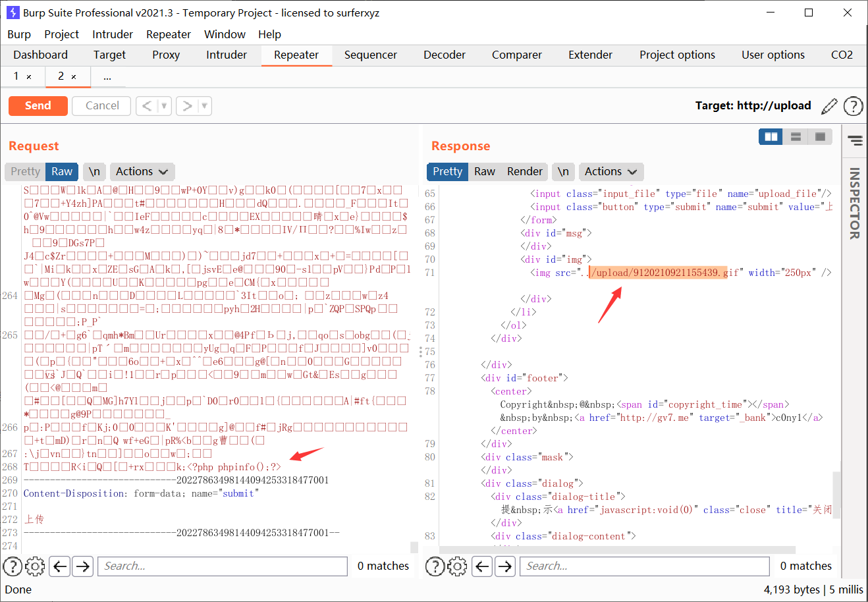Viewport: 868px width, 602px height.
Task: Switch to the Sequencer tab
Action: pyautogui.click(x=371, y=55)
